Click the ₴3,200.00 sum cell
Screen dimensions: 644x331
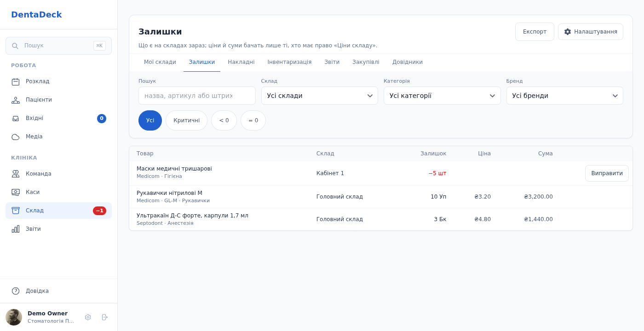point(538,197)
